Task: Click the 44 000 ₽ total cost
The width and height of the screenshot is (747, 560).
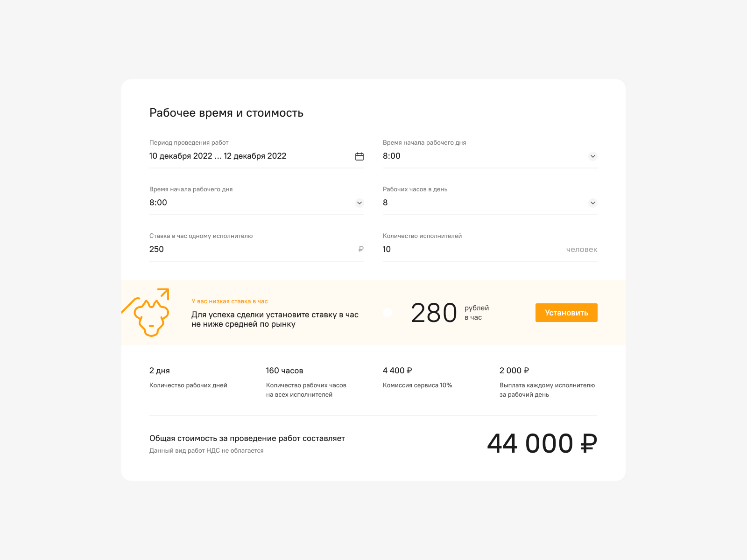Action: [542, 443]
